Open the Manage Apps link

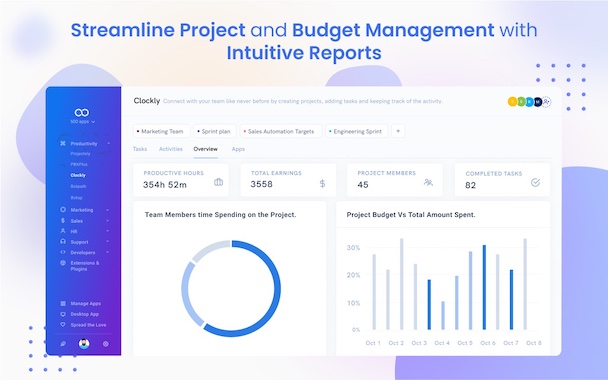click(x=85, y=304)
